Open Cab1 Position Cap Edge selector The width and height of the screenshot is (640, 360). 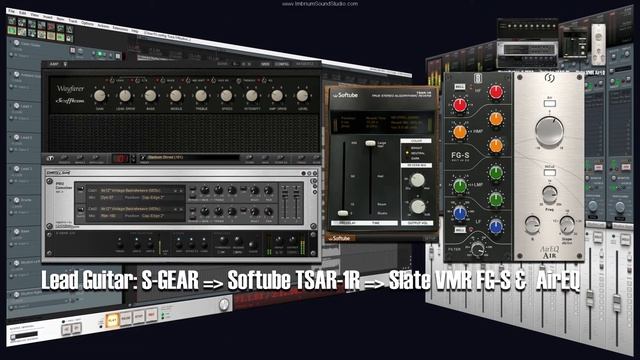pos(153,198)
